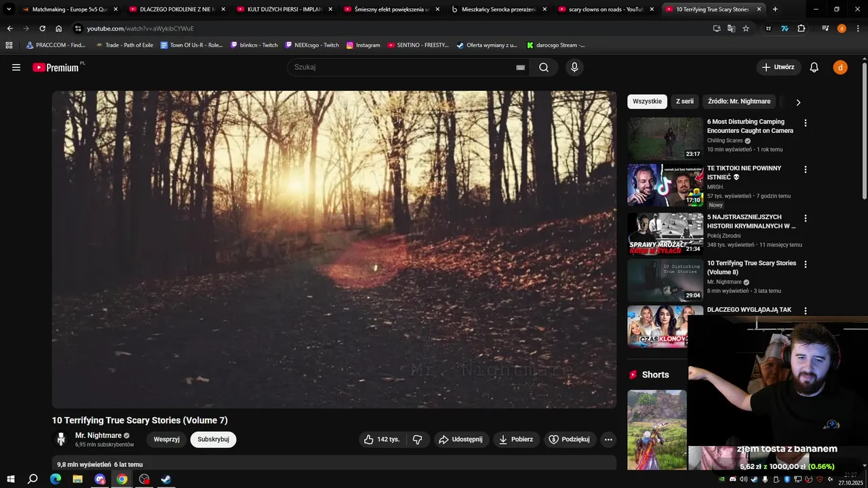Click the Udostępnij share button
Screen dimensions: 868x488
461,439
